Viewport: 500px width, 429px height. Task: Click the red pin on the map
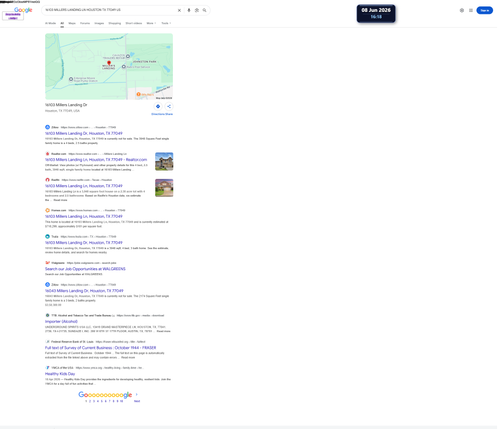(109, 63)
